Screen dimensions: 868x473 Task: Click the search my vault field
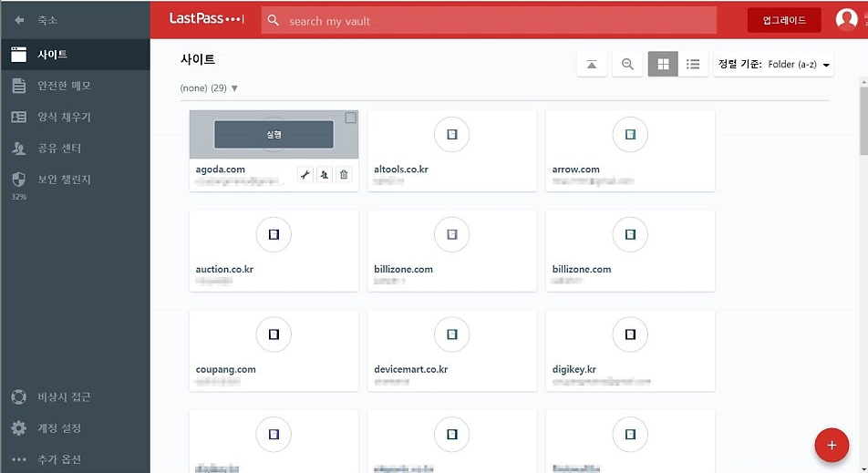(490, 20)
